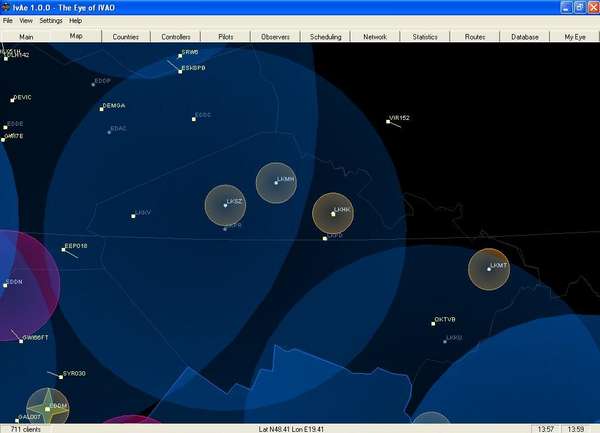The height and width of the screenshot is (433, 600).
Task: Select the ESKSPB aircraft marker
Action: [180, 72]
